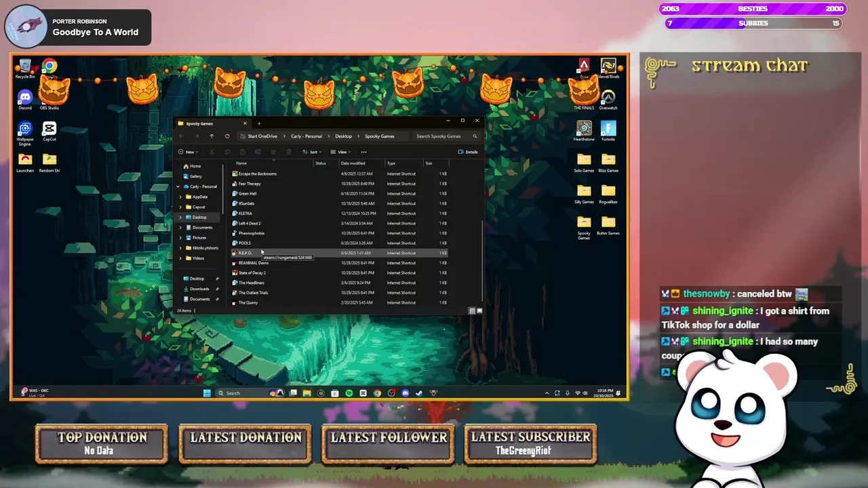Toggle the Details pane

468,152
